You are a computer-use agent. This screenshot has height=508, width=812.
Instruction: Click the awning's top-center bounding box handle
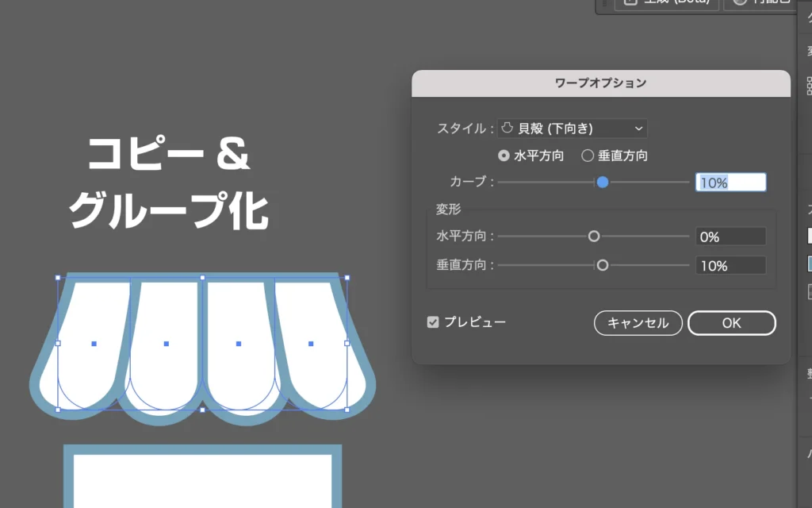[x=202, y=278]
